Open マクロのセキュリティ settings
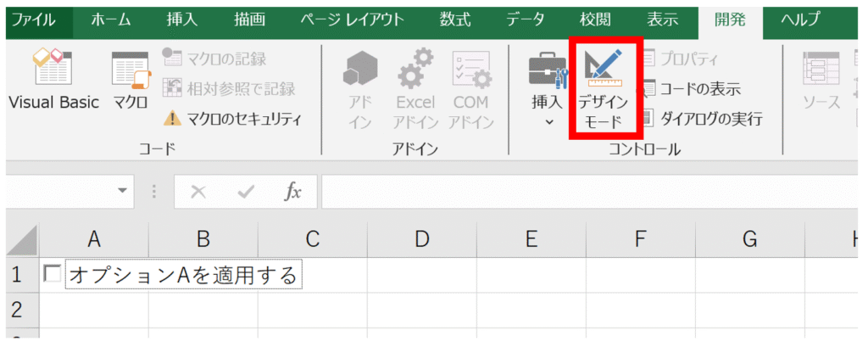 coord(232,119)
